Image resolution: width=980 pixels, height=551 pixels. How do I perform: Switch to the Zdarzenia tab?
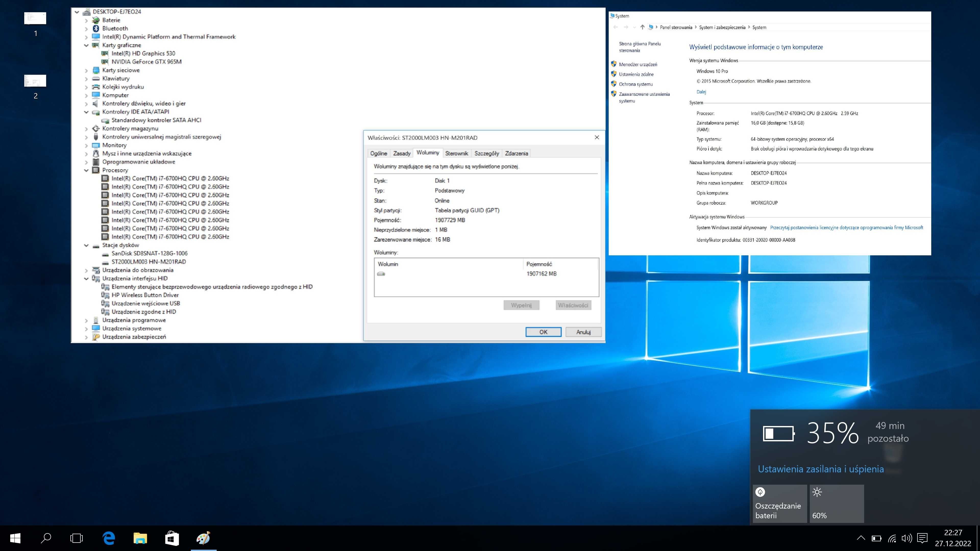tap(516, 153)
